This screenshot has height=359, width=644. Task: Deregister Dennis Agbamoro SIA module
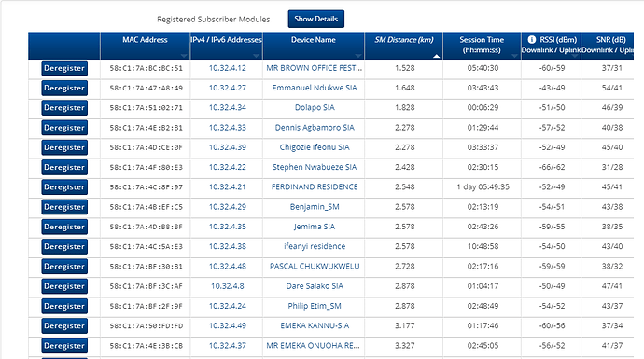(x=64, y=128)
